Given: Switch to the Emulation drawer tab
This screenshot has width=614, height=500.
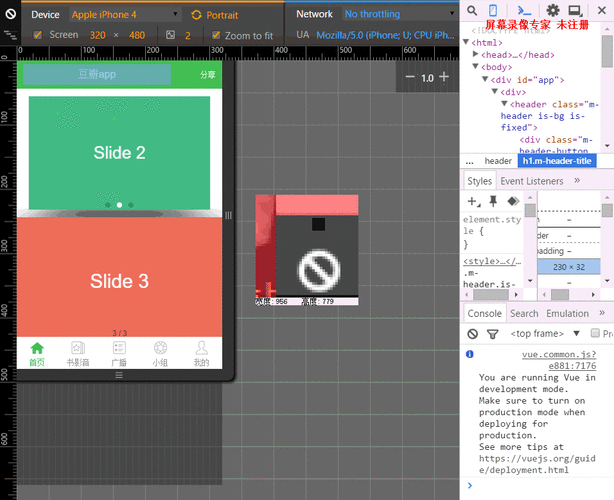Looking at the screenshot, I should [567, 313].
